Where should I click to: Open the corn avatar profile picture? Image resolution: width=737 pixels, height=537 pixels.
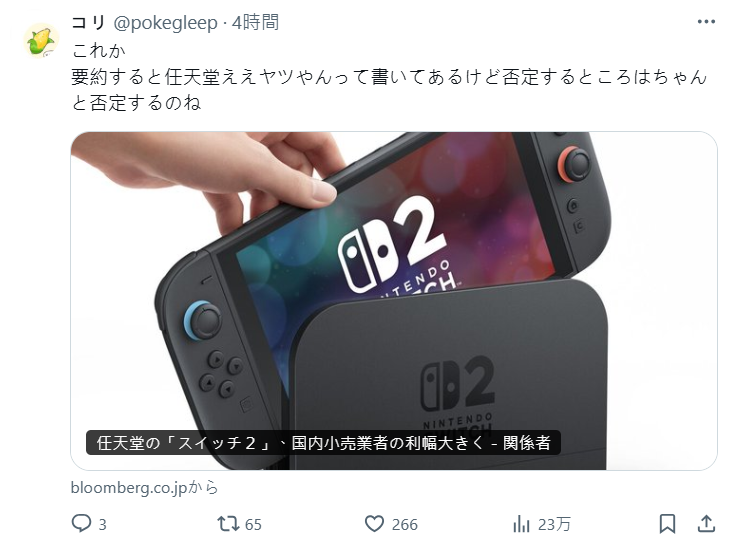pyautogui.click(x=42, y=41)
